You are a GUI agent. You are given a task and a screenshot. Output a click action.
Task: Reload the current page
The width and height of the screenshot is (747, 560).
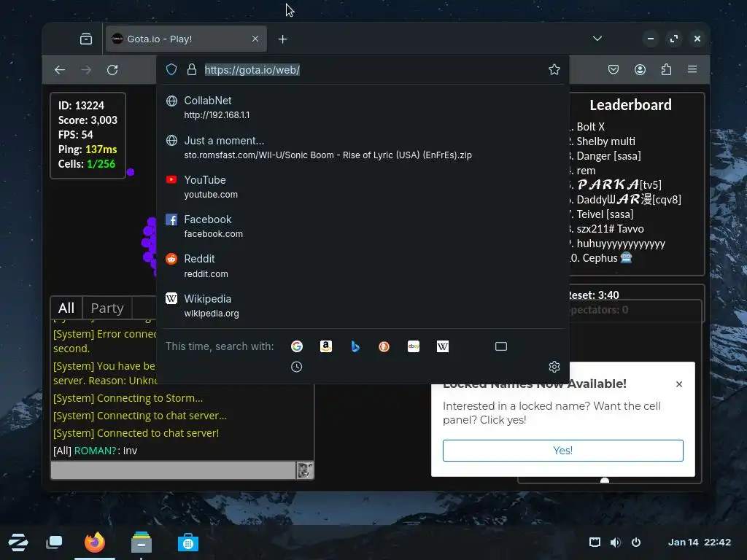click(x=112, y=70)
